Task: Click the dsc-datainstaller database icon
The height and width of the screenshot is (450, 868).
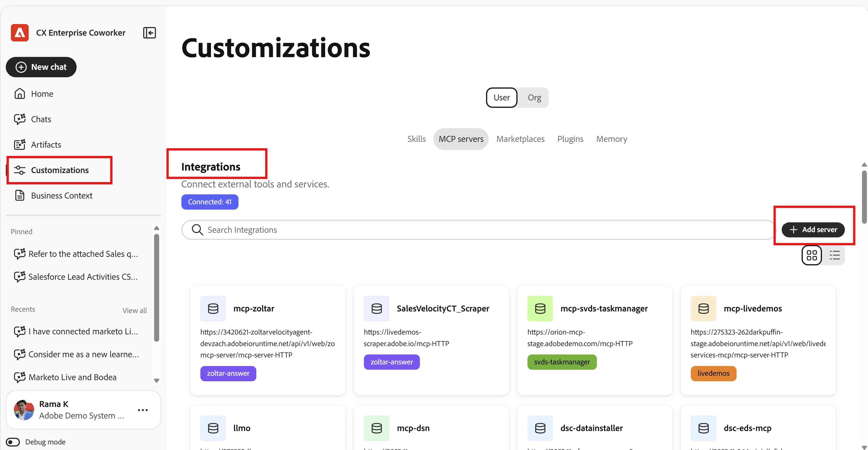Action: [x=540, y=428]
